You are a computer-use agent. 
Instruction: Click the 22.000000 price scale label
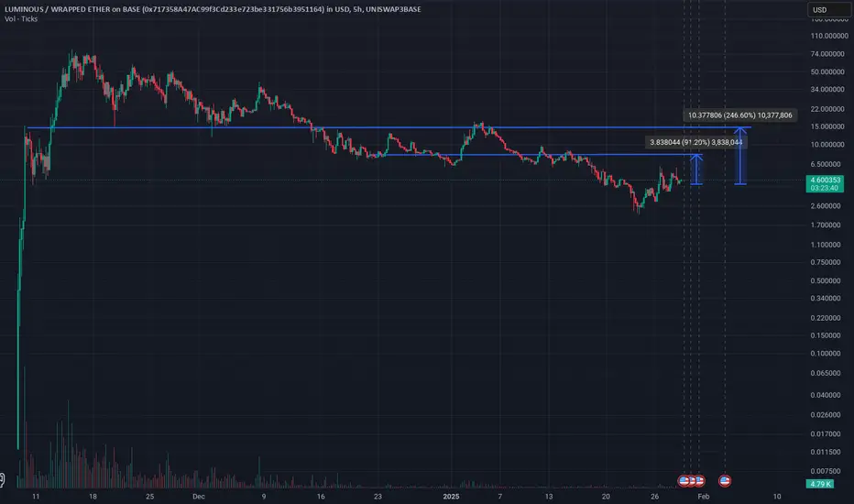point(829,109)
